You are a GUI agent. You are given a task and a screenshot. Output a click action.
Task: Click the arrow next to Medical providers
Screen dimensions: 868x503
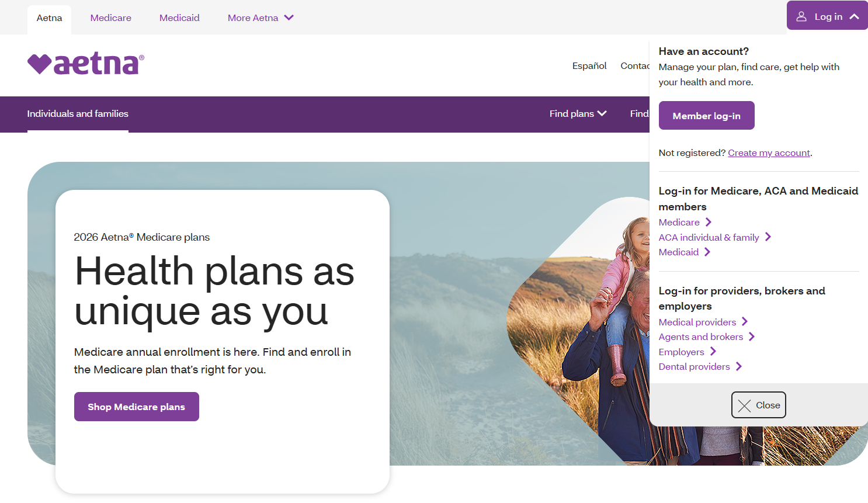coord(745,321)
